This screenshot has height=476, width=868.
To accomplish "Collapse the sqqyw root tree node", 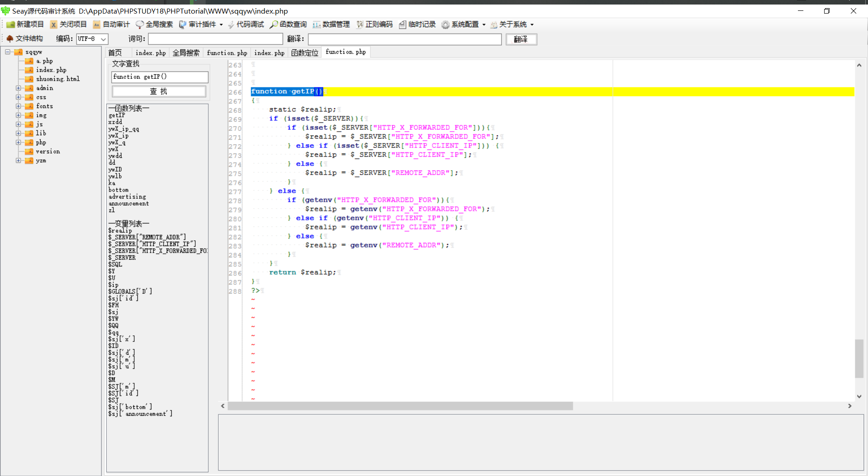I will 8,52.
